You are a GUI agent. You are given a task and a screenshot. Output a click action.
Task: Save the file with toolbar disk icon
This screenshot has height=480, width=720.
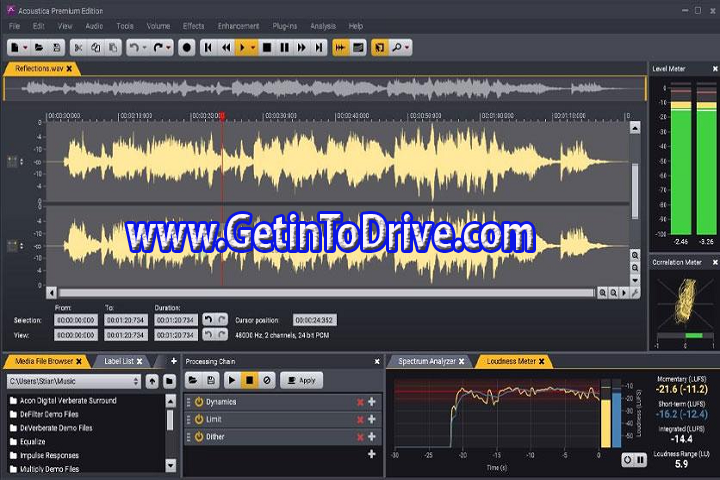pos(56,47)
